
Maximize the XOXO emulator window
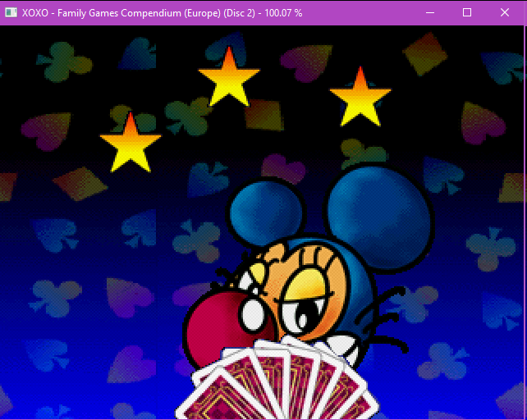[x=467, y=12]
